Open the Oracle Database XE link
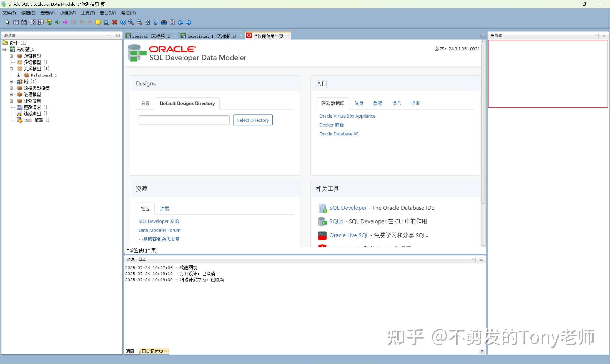Image resolution: width=610 pixels, height=364 pixels. (x=339, y=134)
